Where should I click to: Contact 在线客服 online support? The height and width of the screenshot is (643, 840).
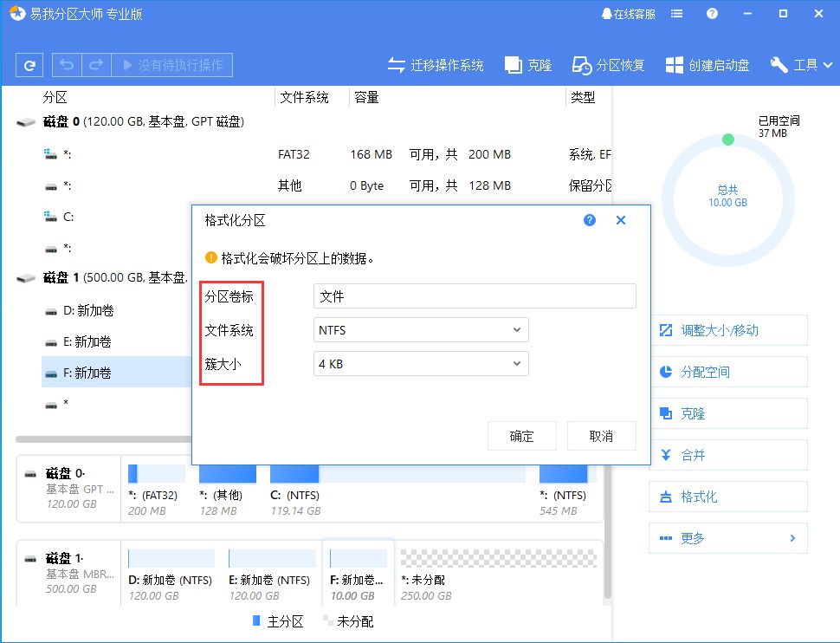(628, 14)
